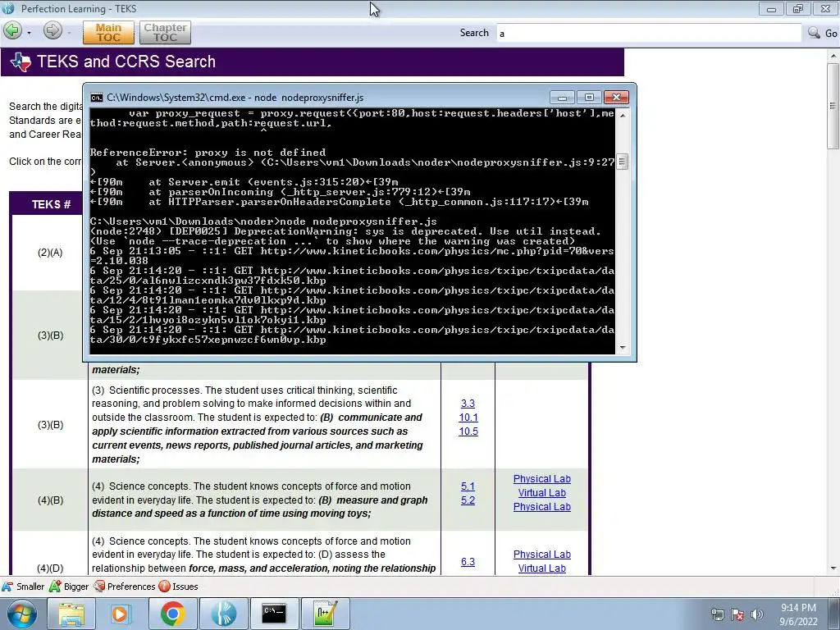Select the (2)(A) TEKS cell
This screenshot has height=630, width=840.
(x=50, y=253)
